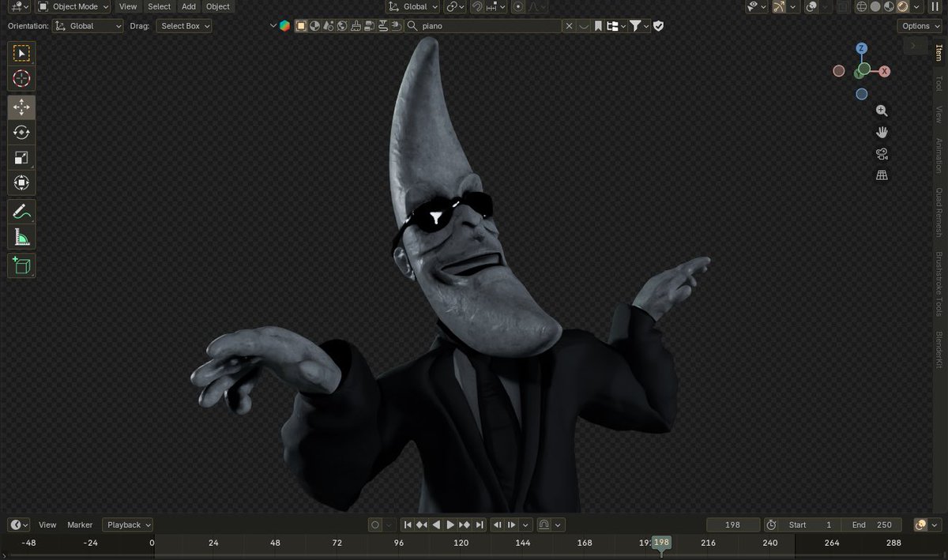Toggle X-ray mode
948x560 pixels.
tap(843, 6)
